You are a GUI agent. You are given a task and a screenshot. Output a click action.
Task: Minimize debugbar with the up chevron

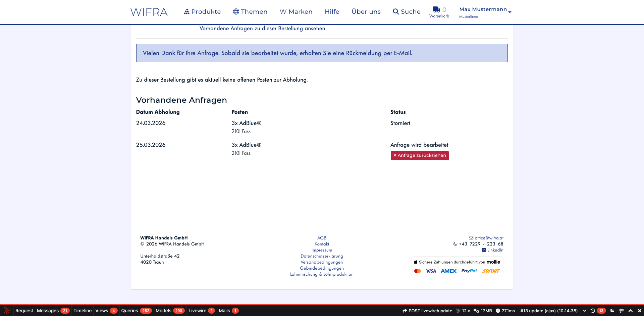pos(631,311)
